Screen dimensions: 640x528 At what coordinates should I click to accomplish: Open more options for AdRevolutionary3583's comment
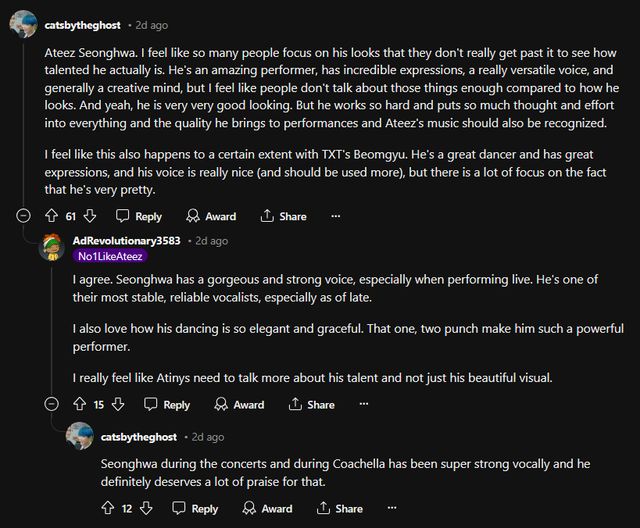pyautogui.click(x=363, y=405)
